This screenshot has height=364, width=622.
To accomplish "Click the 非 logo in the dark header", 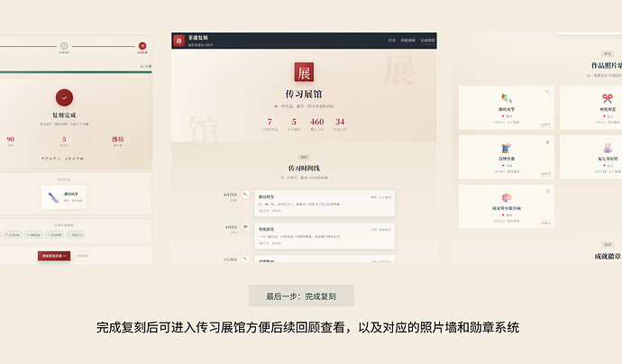I will pyautogui.click(x=178, y=41).
